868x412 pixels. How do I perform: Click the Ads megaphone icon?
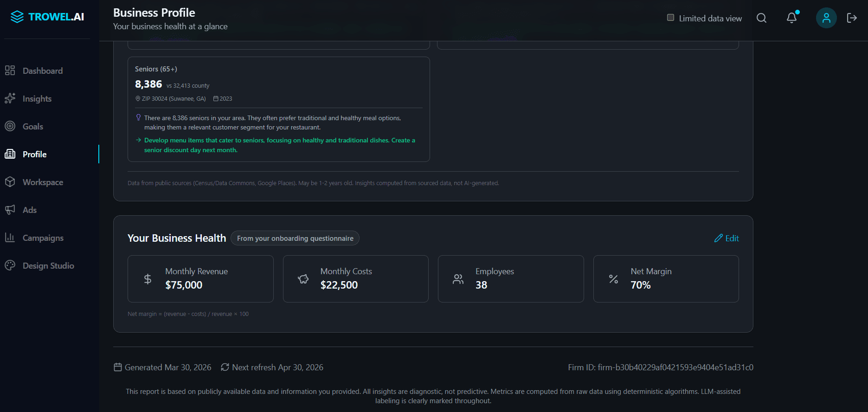10,210
